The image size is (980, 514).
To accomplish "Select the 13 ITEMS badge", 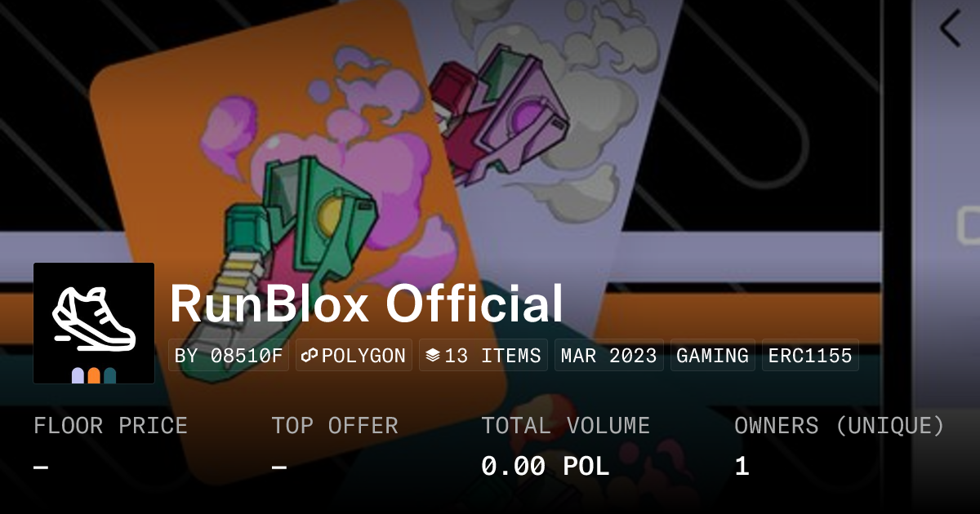I will (x=483, y=356).
